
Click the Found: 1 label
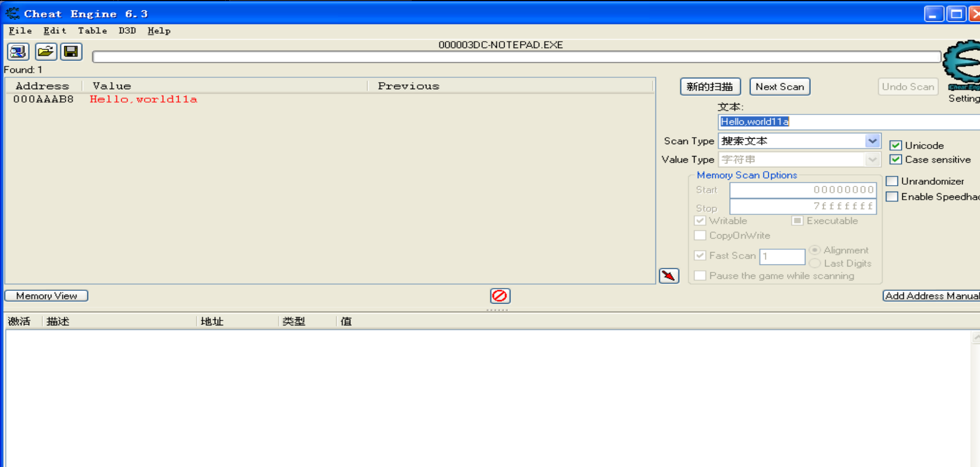click(x=23, y=70)
